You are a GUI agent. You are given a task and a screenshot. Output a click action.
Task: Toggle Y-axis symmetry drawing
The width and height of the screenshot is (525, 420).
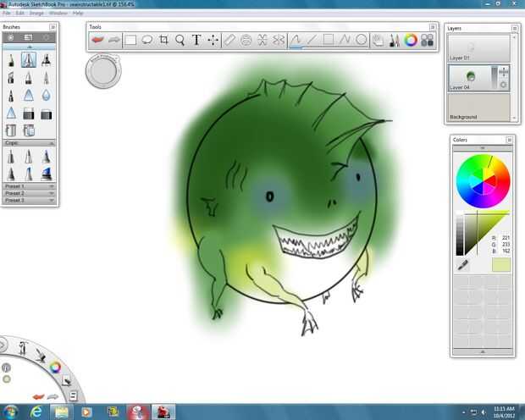279,40
